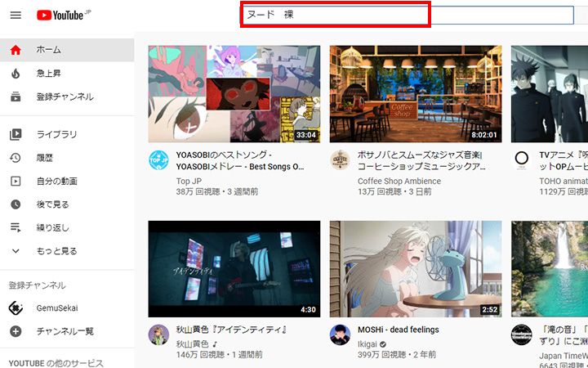Select 自分の動画 sidebar label
Viewport: 588px width, 368px height.
pyautogui.click(x=57, y=181)
